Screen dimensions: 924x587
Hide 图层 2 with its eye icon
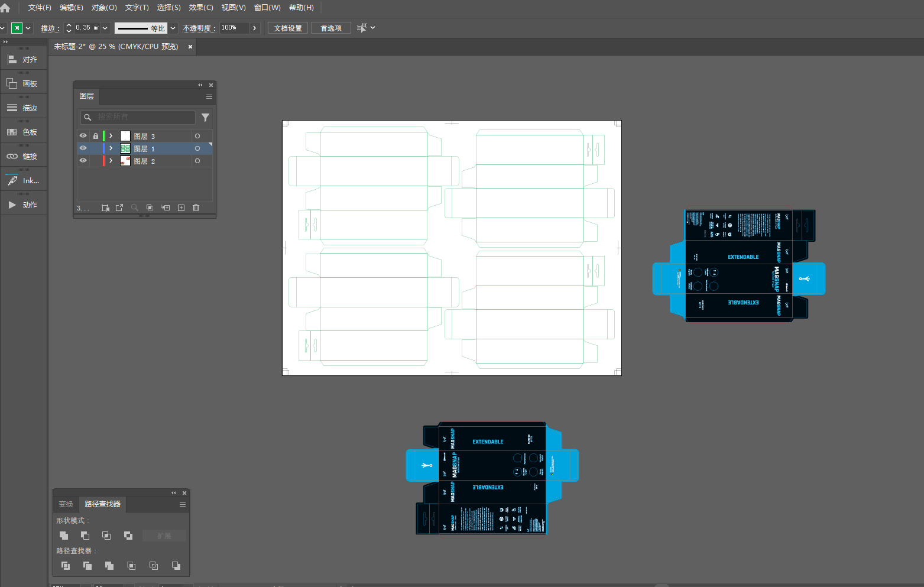[83, 161]
